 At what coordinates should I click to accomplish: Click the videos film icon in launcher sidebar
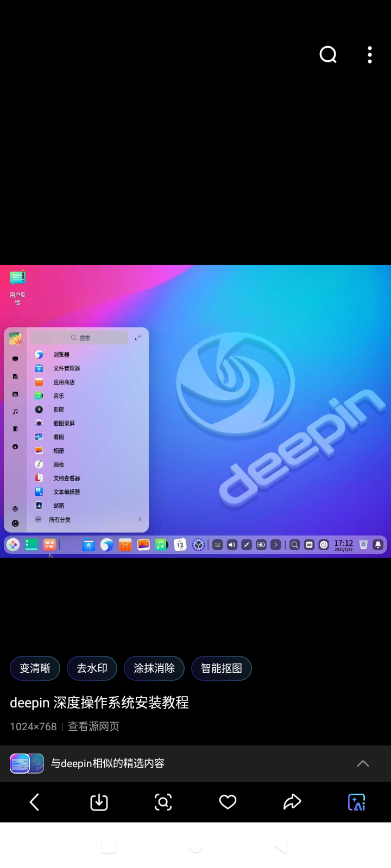(15, 429)
